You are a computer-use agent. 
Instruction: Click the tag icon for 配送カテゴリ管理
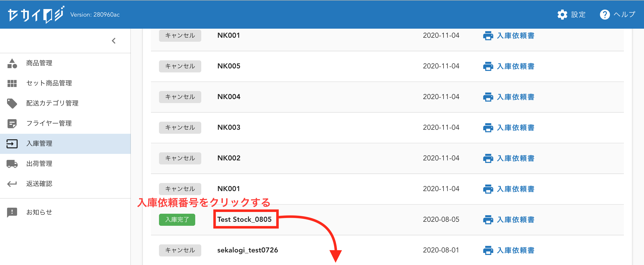coord(12,103)
